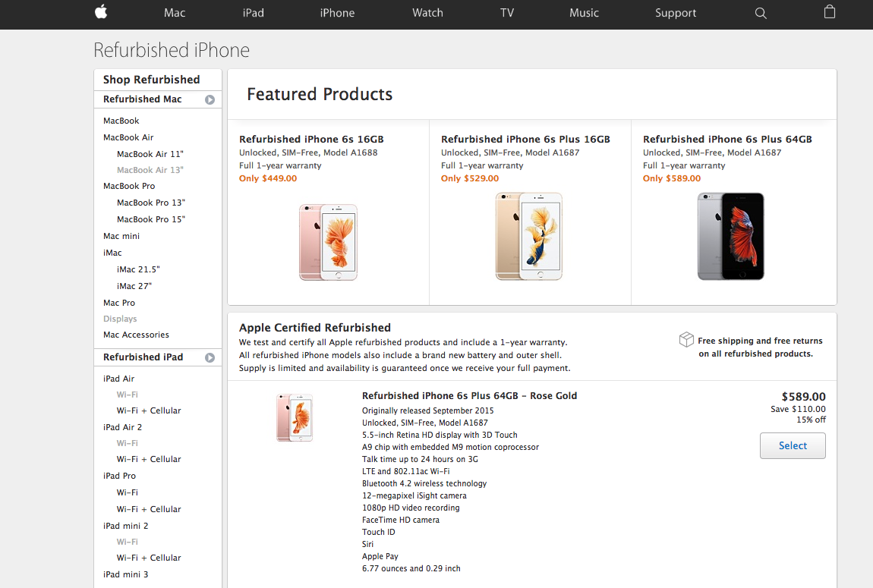This screenshot has height=588, width=873.
Task: Select iMac 27" in sidebar
Action: point(134,286)
